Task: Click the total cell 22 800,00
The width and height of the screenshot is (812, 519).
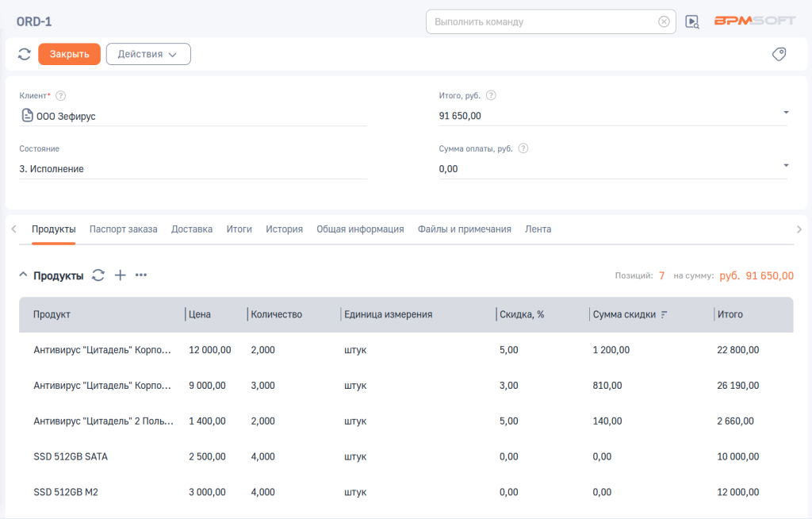Action: pos(738,350)
